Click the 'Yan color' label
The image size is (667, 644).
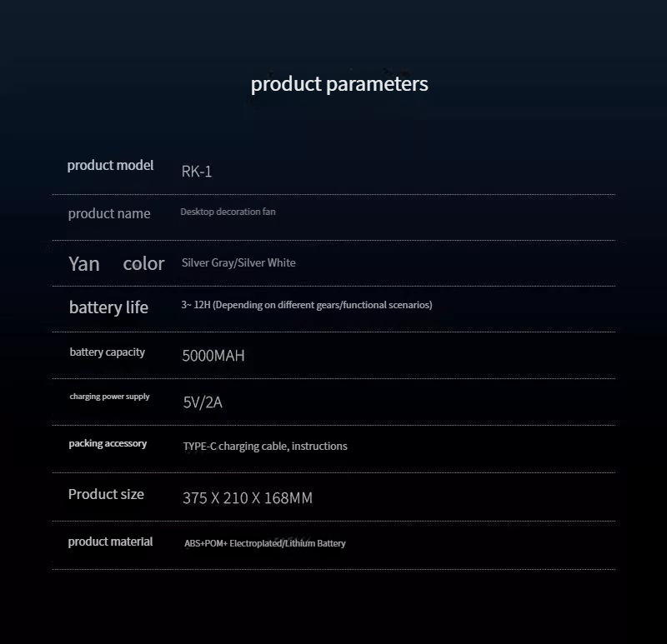pyautogui.click(x=116, y=263)
